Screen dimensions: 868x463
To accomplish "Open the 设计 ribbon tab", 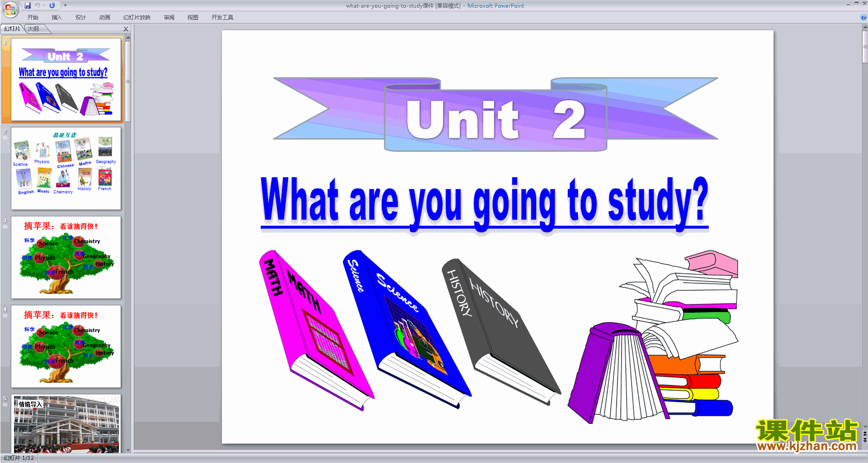I will (x=80, y=17).
